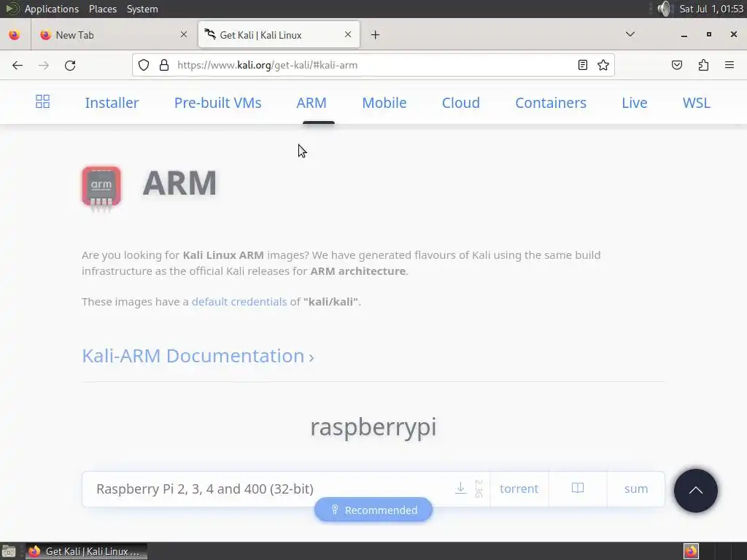Reload the current page
The height and width of the screenshot is (560, 747).
pyautogui.click(x=70, y=65)
